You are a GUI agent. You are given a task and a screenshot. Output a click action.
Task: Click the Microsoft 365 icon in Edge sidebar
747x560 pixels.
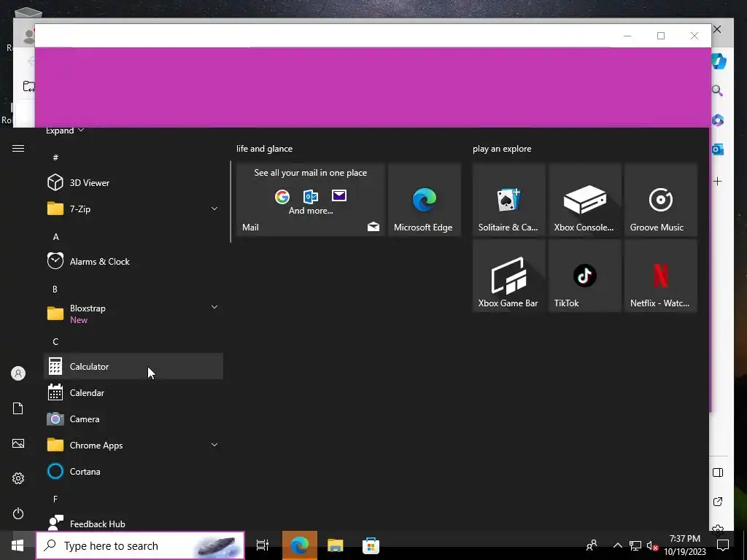click(x=718, y=120)
